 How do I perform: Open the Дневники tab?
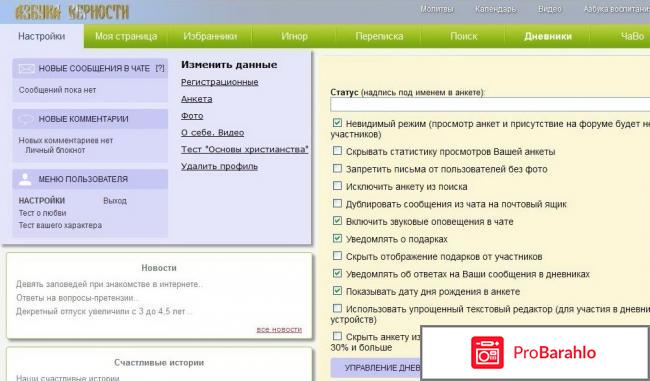[x=548, y=36]
